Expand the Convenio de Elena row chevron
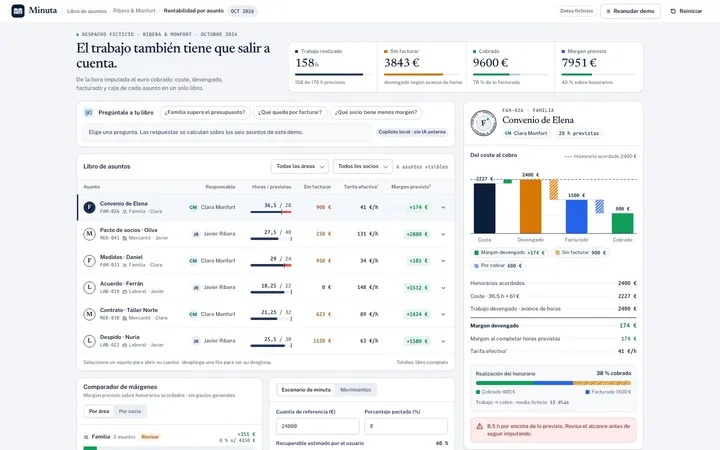Image resolution: width=720 pixels, height=450 pixels. 443,208
